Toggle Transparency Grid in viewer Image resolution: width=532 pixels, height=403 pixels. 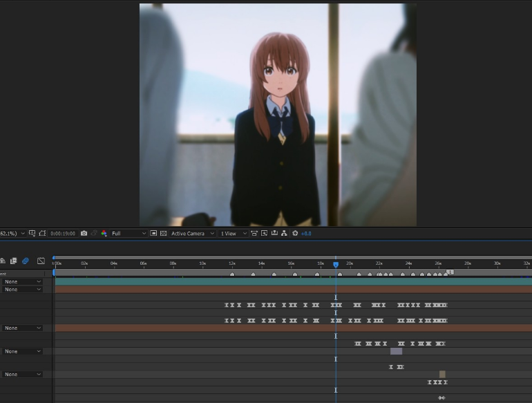164,234
